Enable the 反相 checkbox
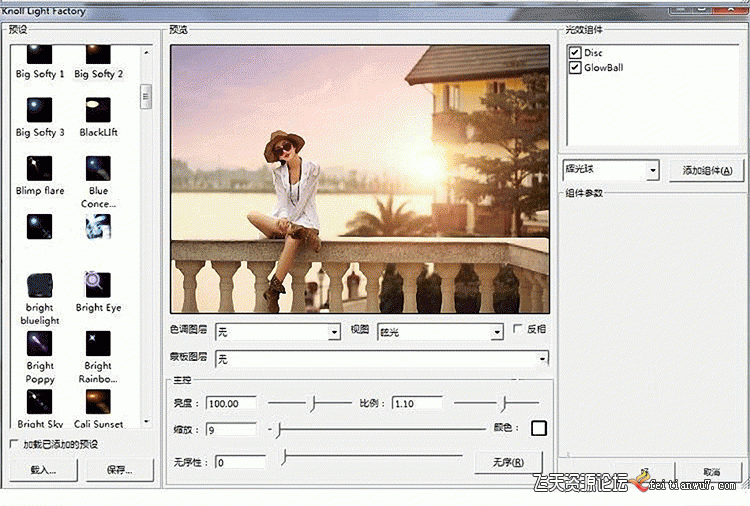This screenshot has width=750, height=506. [x=517, y=329]
